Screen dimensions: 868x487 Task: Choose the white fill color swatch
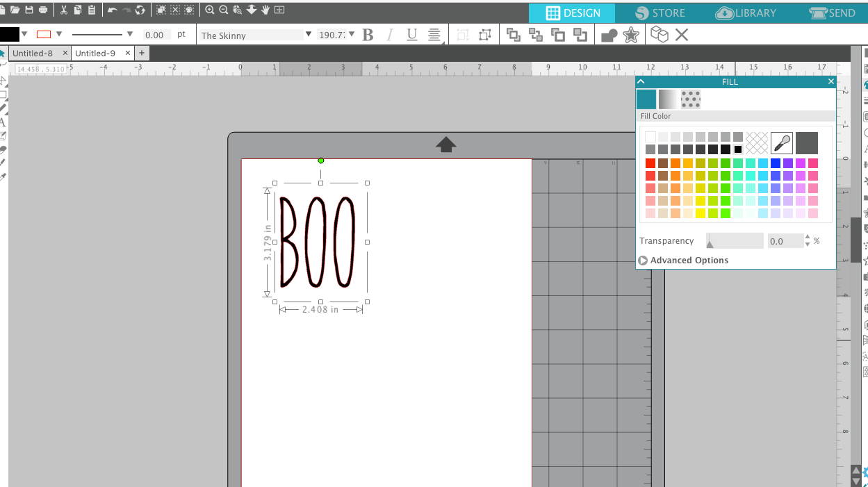650,137
